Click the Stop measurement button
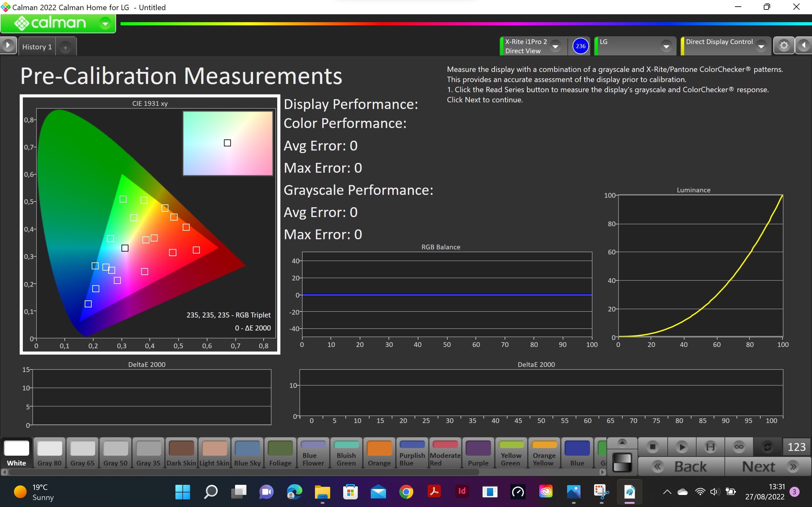 652,447
